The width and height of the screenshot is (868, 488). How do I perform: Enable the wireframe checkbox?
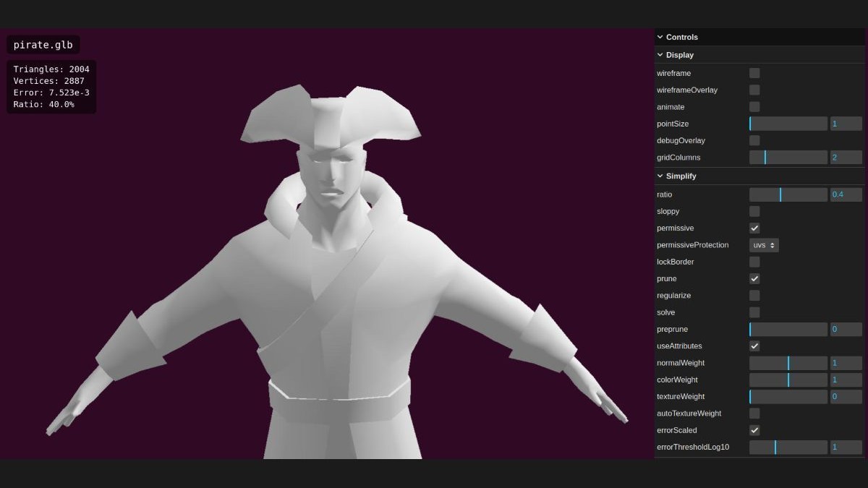click(x=754, y=73)
